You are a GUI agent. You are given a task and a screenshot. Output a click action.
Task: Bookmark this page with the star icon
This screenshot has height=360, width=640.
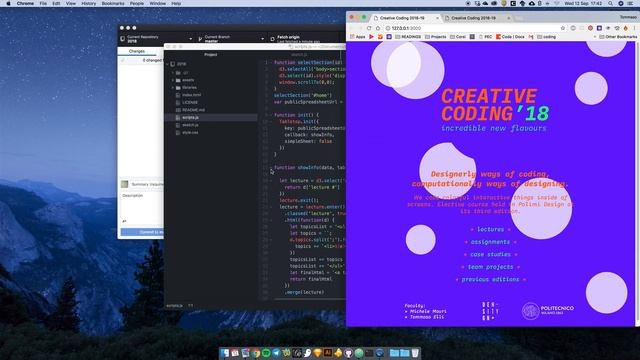(x=563, y=28)
